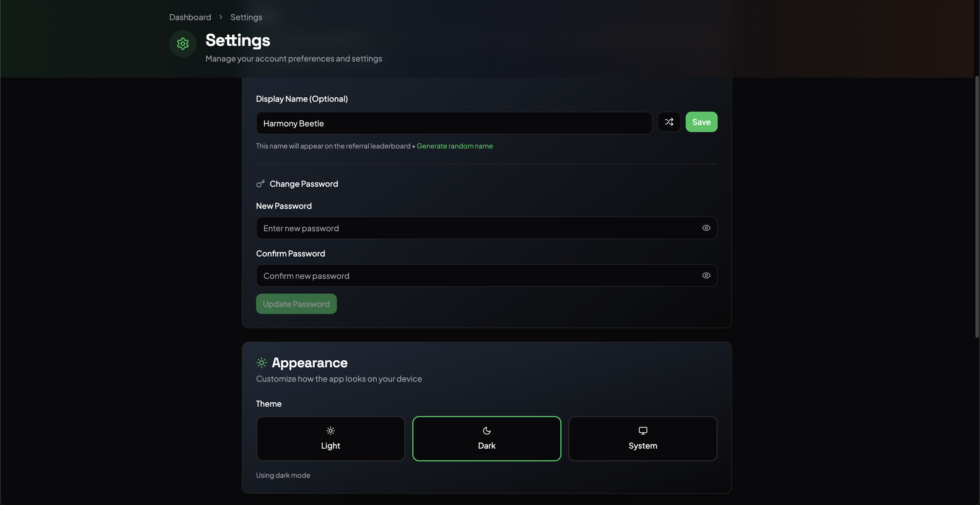Click the shuffle icon beside the display name

click(669, 122)
